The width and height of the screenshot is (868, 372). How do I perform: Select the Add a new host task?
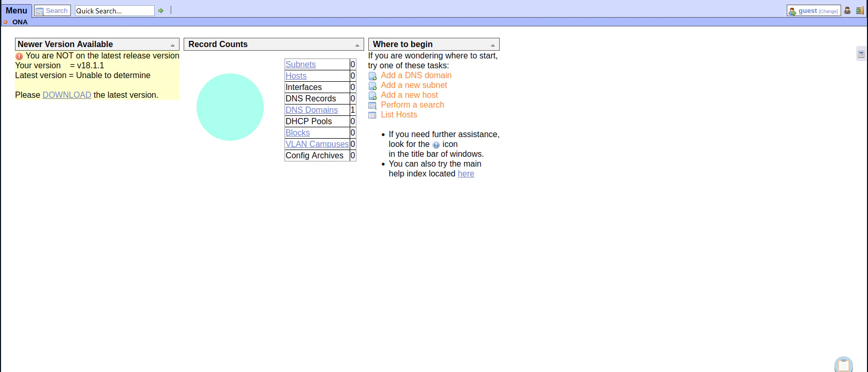click(x=409, y=95)
